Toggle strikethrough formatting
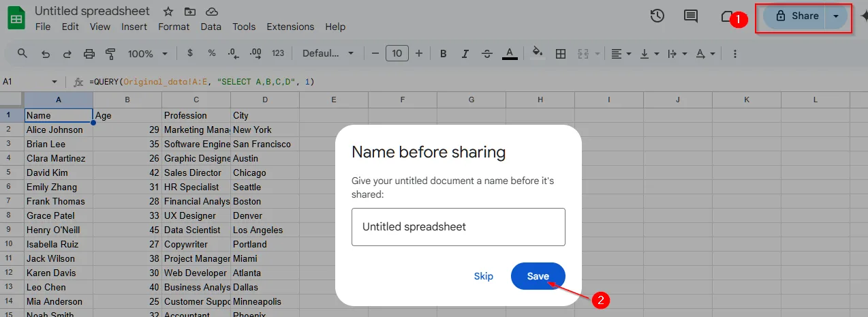Screen dimensions: 868x317 tap(487, 53)
